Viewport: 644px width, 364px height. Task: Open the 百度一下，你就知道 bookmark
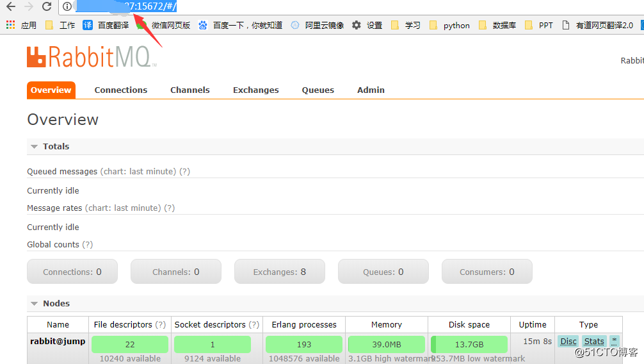coord(240,25)
